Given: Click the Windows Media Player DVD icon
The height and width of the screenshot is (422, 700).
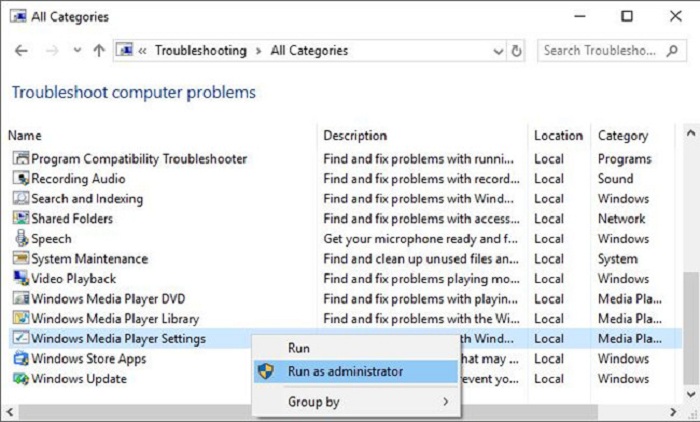Looking at the screenshot, I should tap(21, 298).
